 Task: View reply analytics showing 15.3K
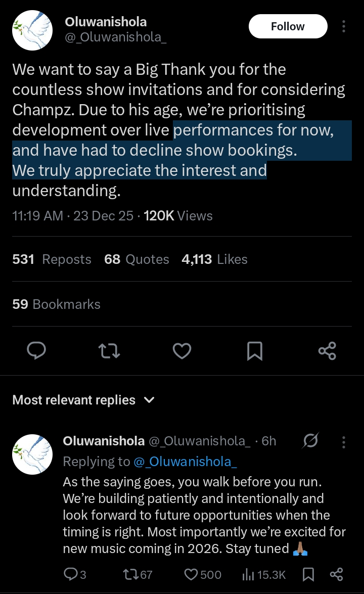tap(264, 574)
